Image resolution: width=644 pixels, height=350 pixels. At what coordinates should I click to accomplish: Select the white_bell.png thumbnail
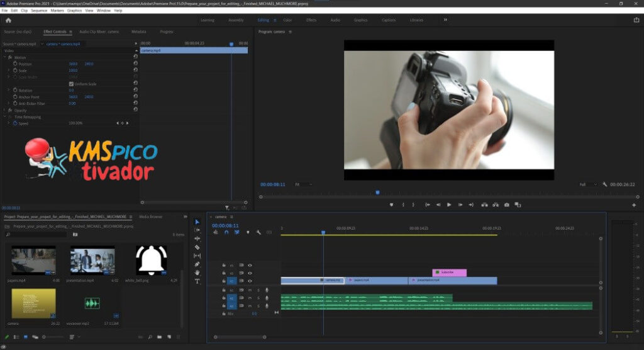(152, 261)
